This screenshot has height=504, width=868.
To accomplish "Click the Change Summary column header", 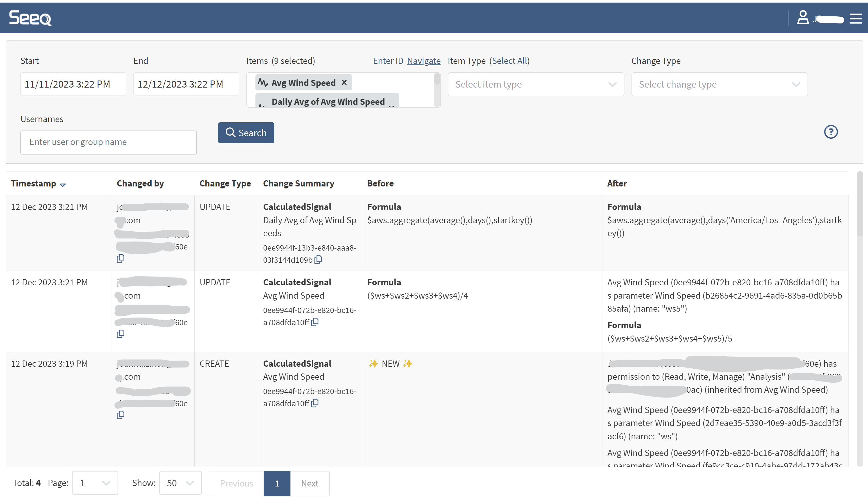I will 298,183.
